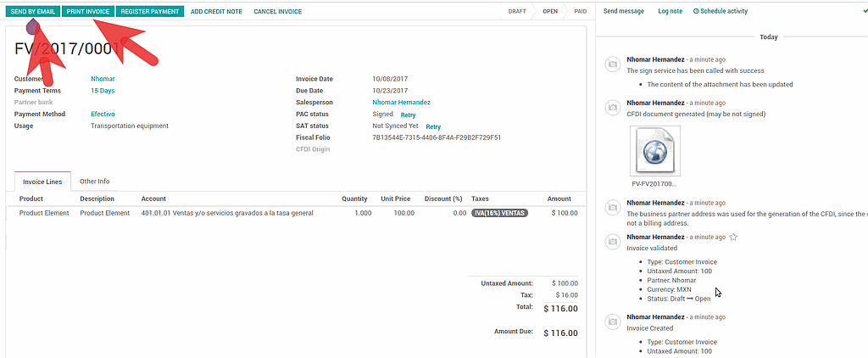Click avatar beside business partner address message
The image size is (868, 358).
click(x=612, y=208)
